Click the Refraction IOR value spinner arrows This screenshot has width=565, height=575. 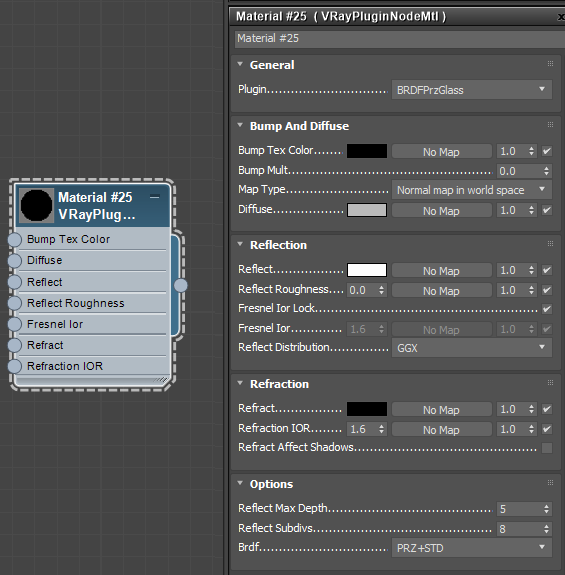pos(382,429)
